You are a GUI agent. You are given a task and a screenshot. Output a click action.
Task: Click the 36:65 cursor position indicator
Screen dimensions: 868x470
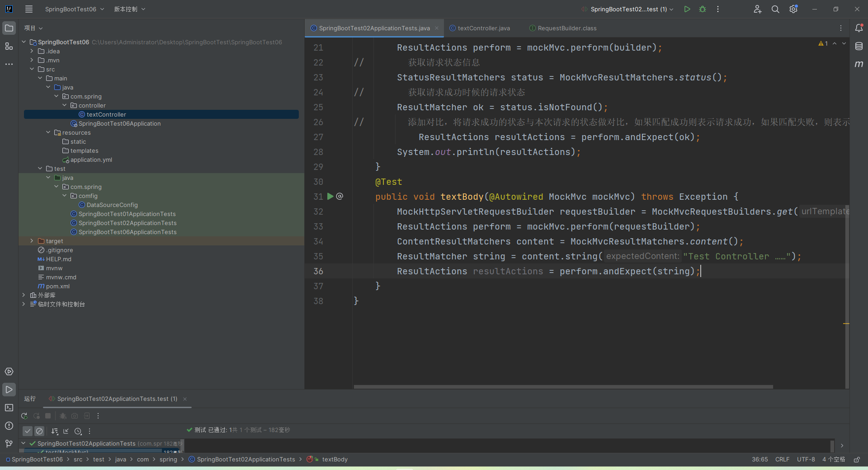(759, 459)
